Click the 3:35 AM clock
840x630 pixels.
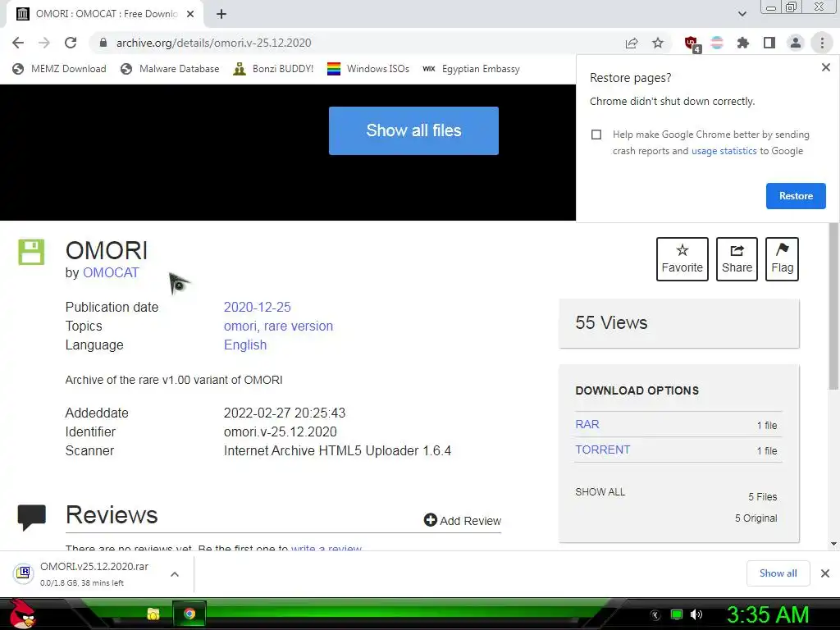point(767,614)
